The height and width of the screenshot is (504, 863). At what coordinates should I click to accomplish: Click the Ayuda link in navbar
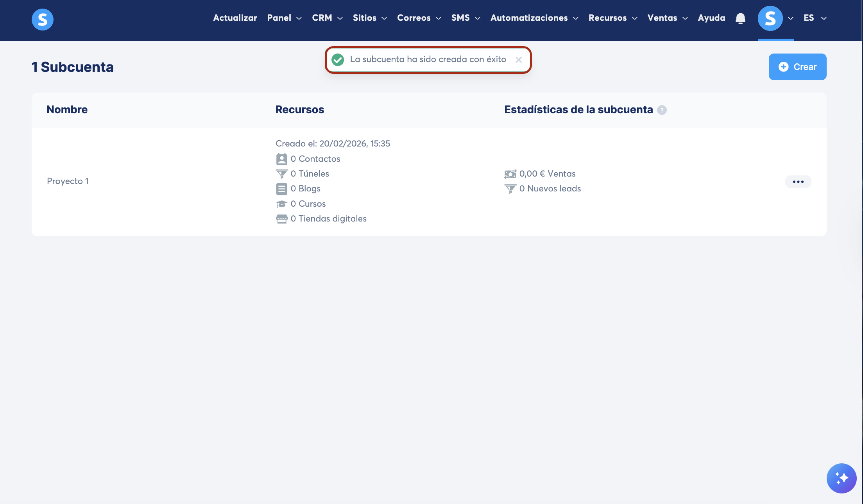click(711, 18)
